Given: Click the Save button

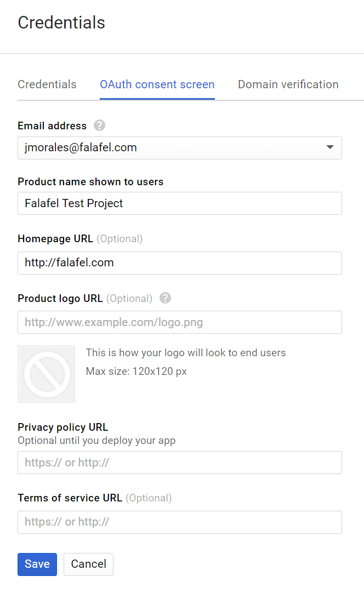Looking at the screenshot, I should (x=37, y=563).
